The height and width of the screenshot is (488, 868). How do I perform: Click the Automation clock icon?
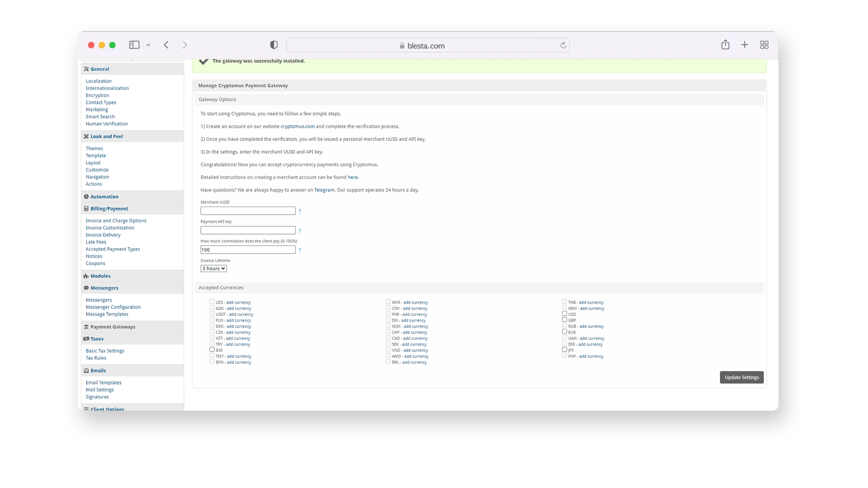pos(86,197)
